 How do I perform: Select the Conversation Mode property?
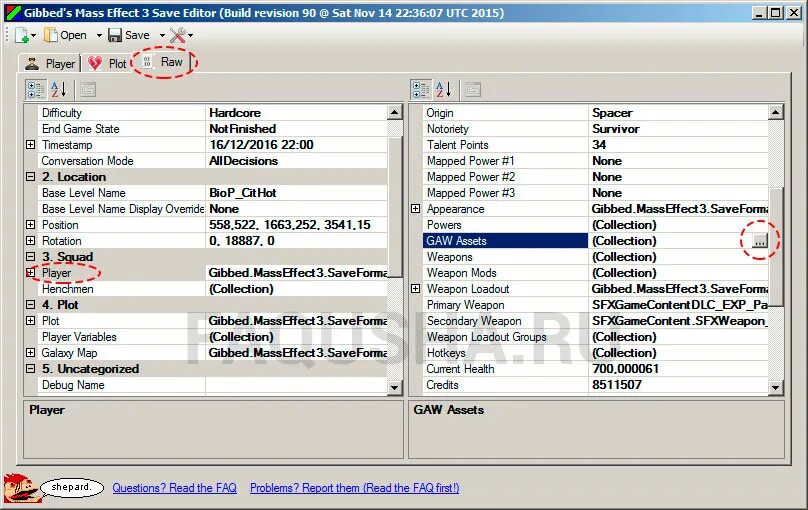tap(212, 161)
